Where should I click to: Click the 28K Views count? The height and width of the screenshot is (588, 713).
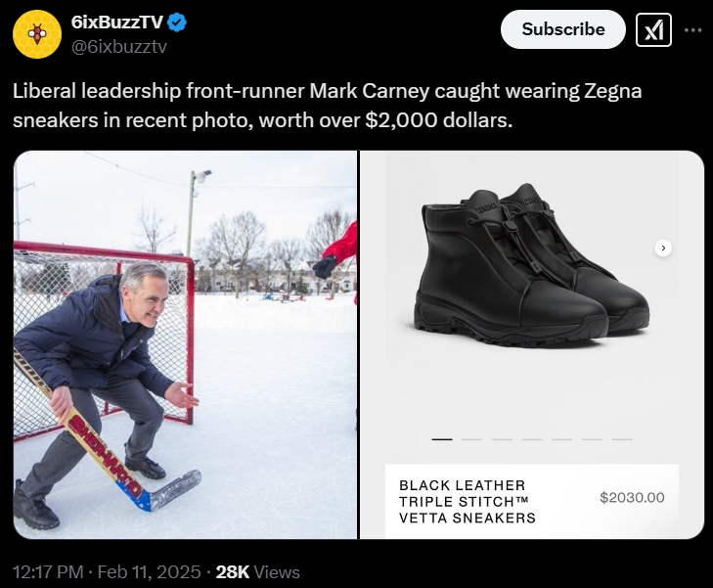pyautogui.click(x=257, y=571)
